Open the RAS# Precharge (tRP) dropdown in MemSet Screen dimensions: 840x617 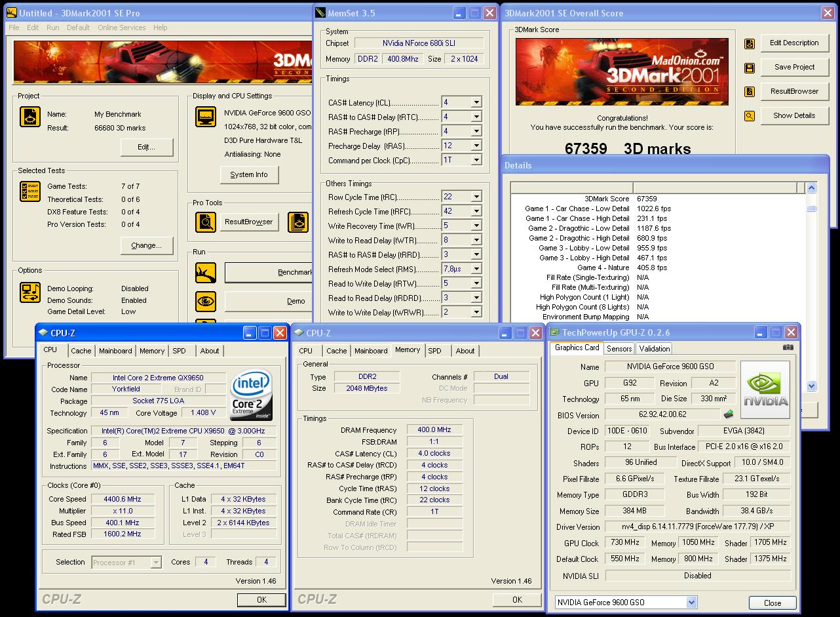[x=476, y=131]
